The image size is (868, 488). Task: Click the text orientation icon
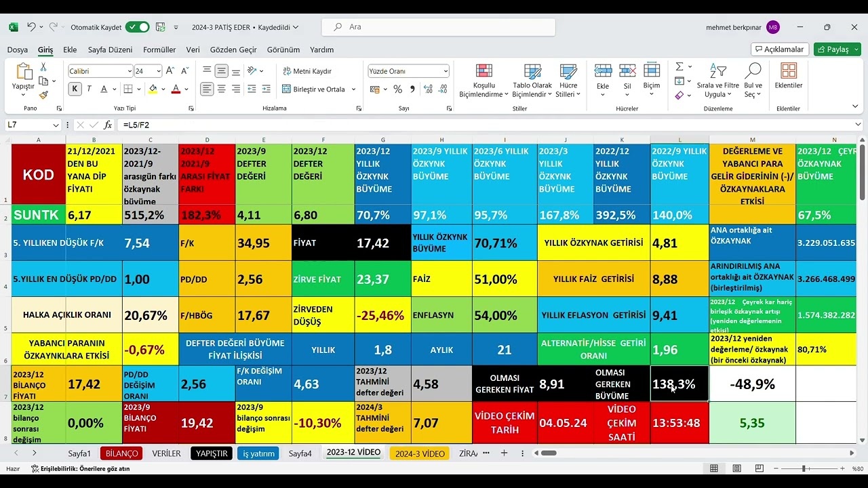coord(252,71)
